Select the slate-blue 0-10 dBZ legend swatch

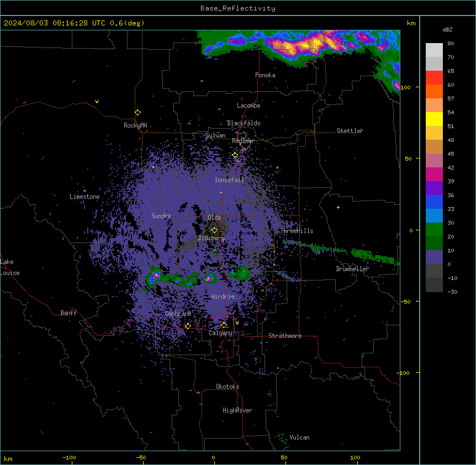click(x=434, y=257)
